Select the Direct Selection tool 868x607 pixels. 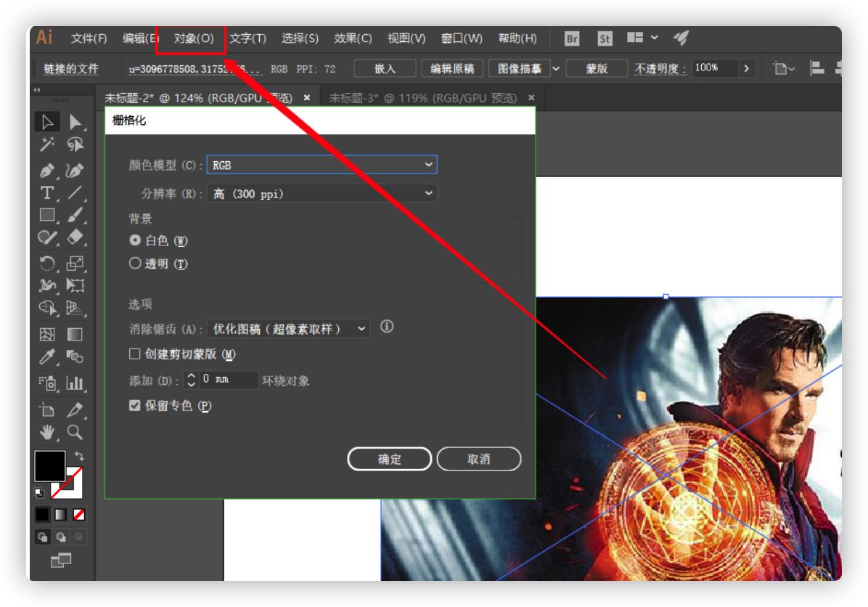click(x=75, y=122)
